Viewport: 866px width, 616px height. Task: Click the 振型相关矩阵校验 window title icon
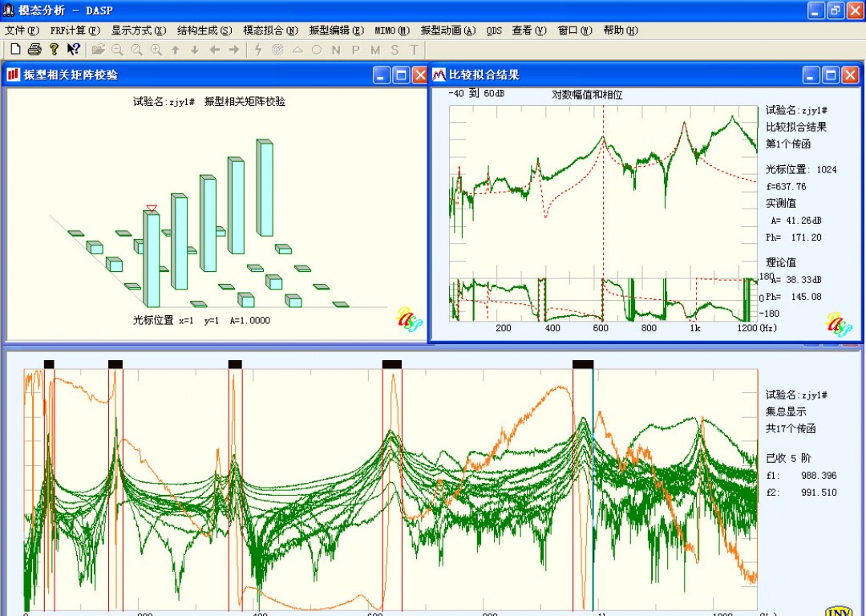pos(14,74)
